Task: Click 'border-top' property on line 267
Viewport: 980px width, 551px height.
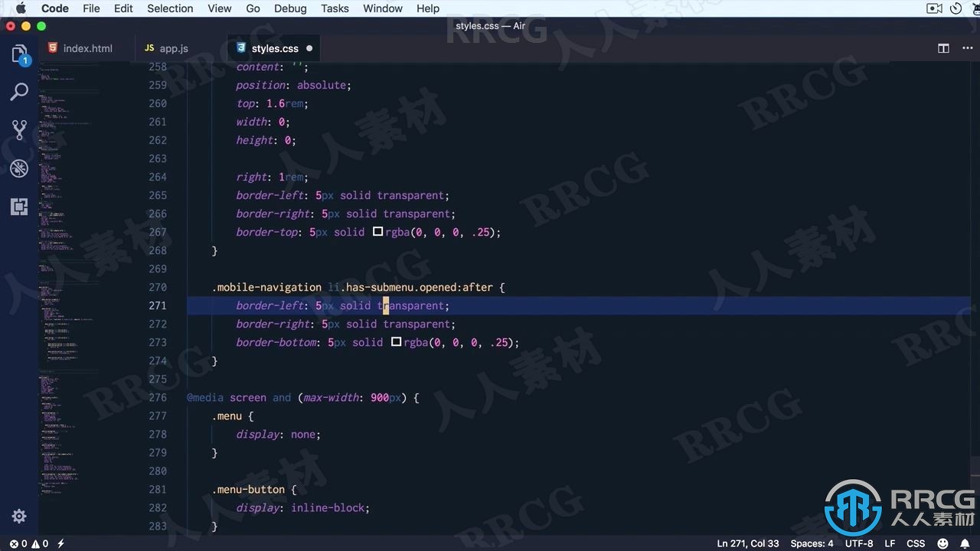Action: pos(266,232)
